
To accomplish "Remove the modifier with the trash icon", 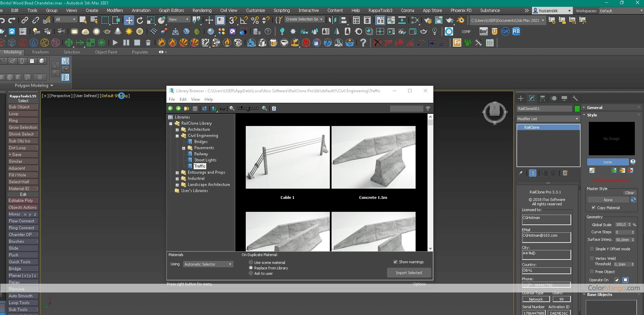I will pos(553,173).
